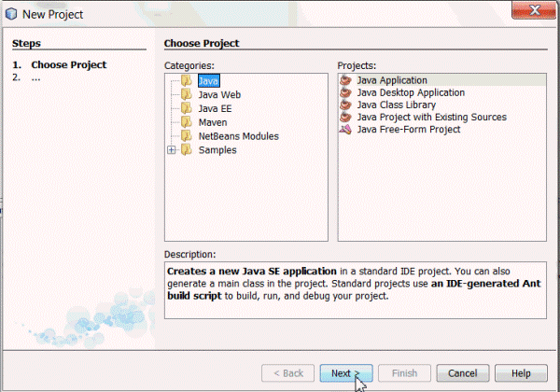
Task: Click the NetBeans Modules folder icon
Action: (x=187, y=136)
